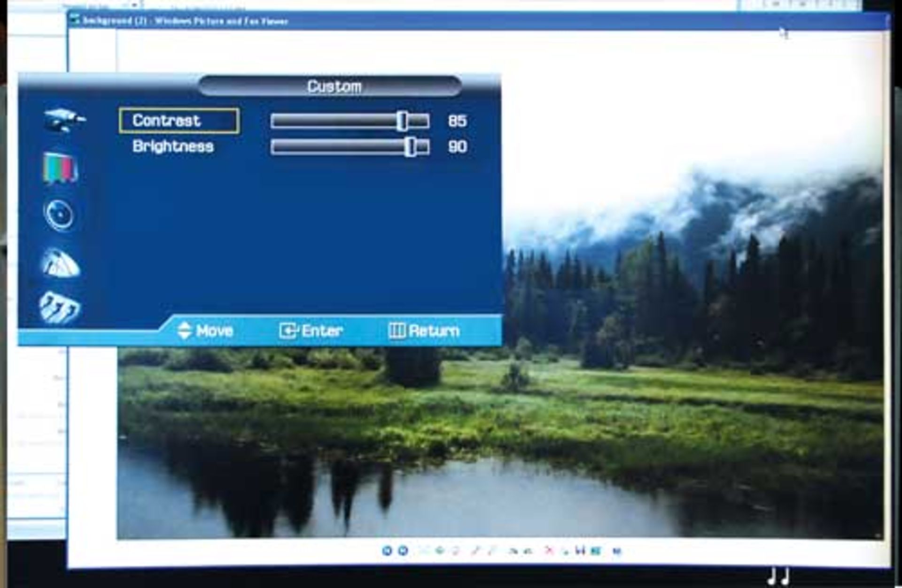Image resolution: width=902 pixels, height=588 pixels.
Task: Click the Windows Picture and Fax Viewer title bar
Action: coord(423,21)
